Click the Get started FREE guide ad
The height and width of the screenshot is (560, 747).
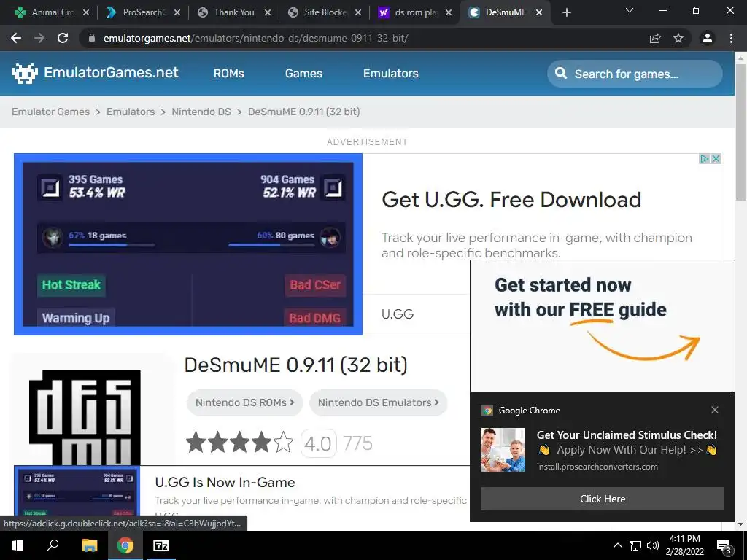602,326
